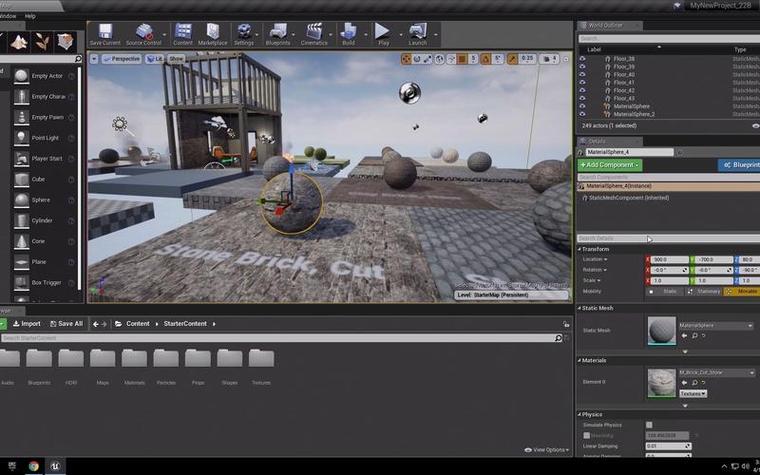Toggle world/local coordinate system globe icon
The height and width of the screenshot is (475, 760).
coord(440,59)
